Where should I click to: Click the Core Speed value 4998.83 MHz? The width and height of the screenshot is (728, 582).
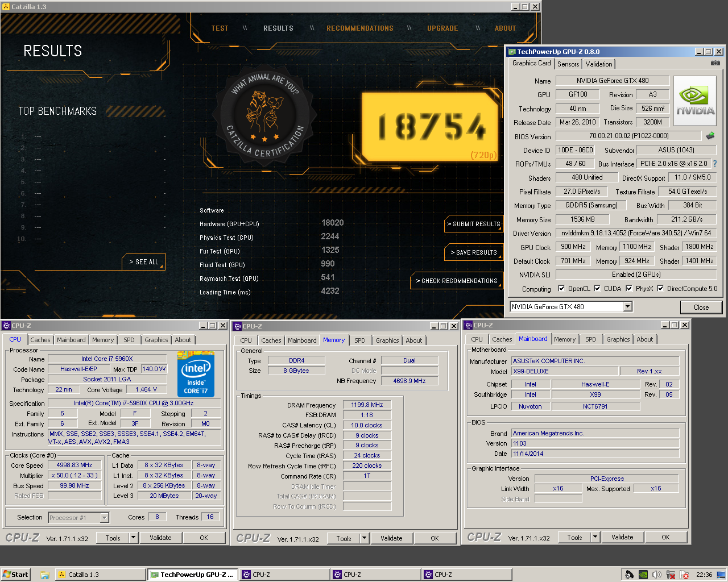coord(75,465)
